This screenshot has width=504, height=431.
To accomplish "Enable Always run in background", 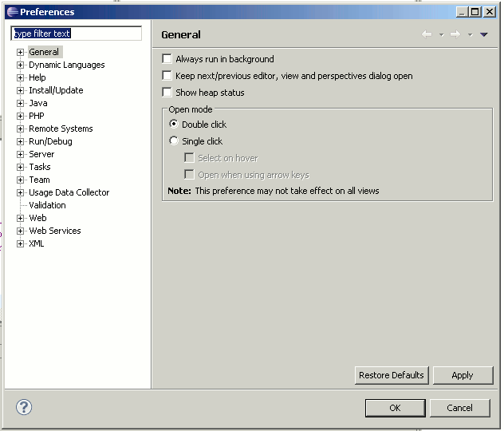I will (167, 59).
